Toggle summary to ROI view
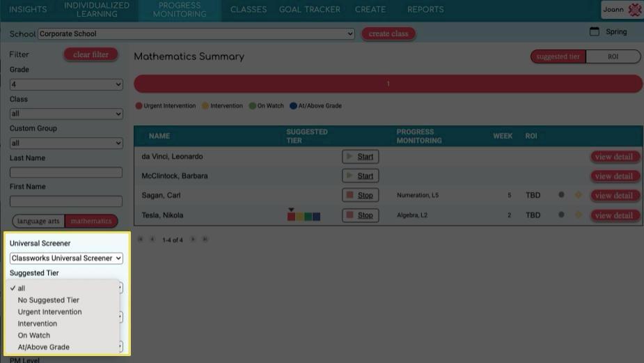644x363 pixels. coord(613,56)
